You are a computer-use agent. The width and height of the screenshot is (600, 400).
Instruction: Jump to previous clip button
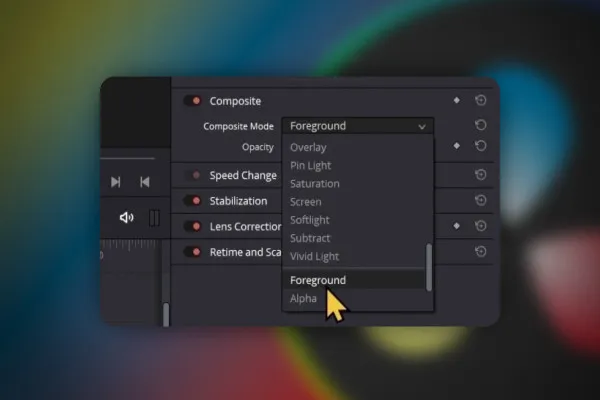pyautogui.click(x=145, y=182)
